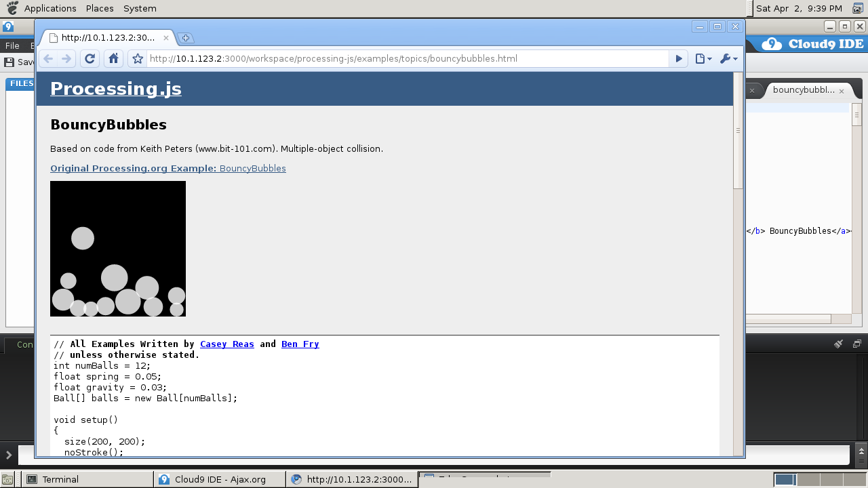868x488 pixels.
Task: Click the Run page arrow in the toolbar
Action: click(678, 58)
